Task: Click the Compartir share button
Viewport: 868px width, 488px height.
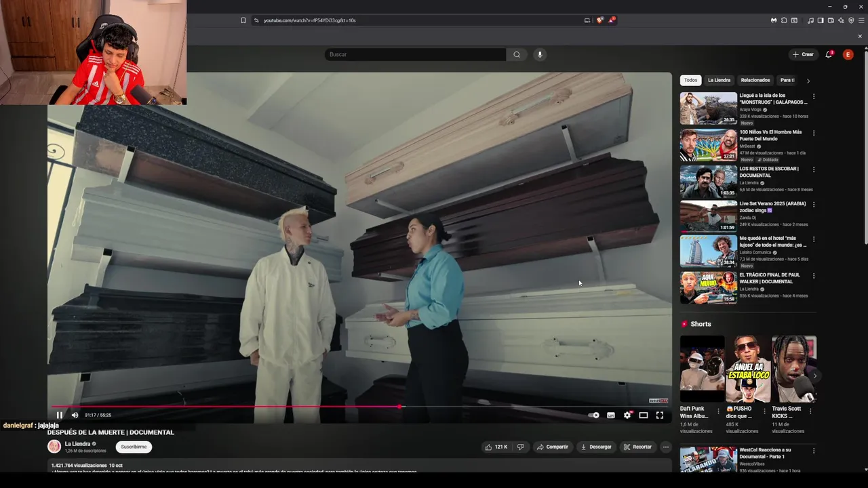Action: point(553,447)
